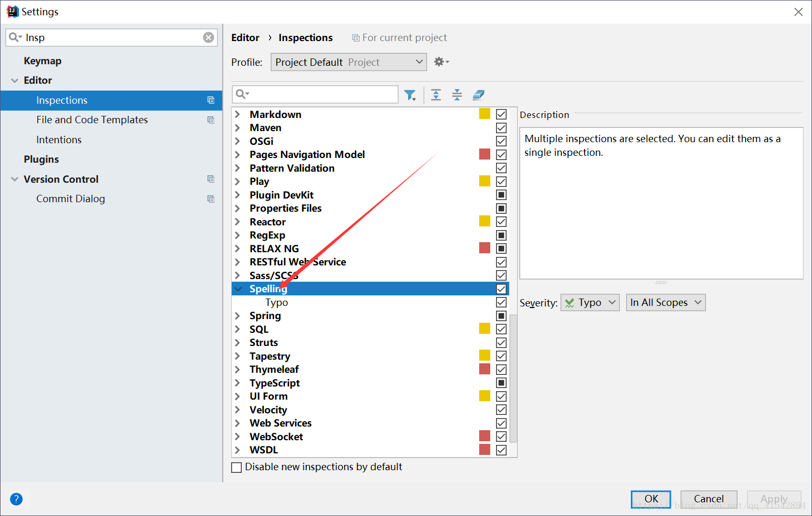Viewport: 812px width, 516px height.
Task: Toggle the Markdown inspections checkbox
Action: pos(501,114)
